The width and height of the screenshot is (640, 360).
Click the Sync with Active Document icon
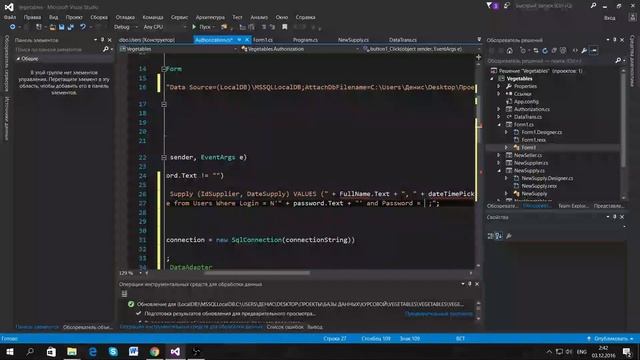[536, 51]
